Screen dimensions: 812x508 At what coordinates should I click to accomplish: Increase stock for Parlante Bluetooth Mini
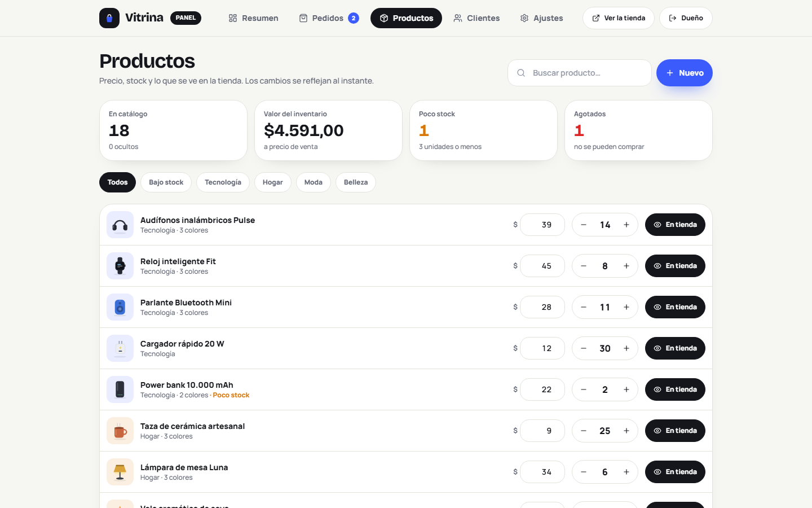point(626,307)
